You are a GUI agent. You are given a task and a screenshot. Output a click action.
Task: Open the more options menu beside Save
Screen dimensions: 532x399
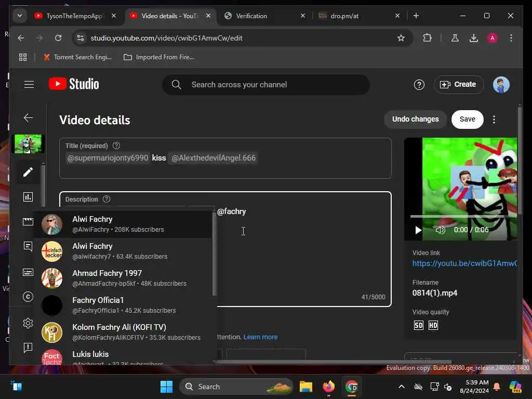[494, 119]
